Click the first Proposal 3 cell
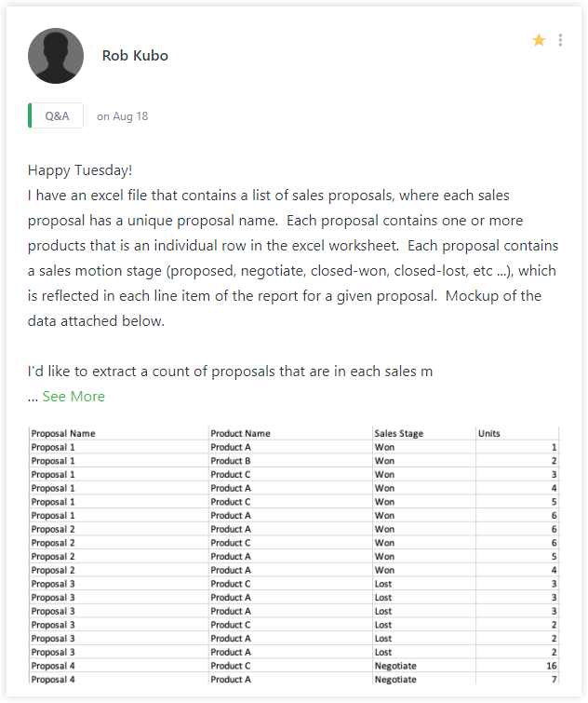 click(x=53, y=584)
